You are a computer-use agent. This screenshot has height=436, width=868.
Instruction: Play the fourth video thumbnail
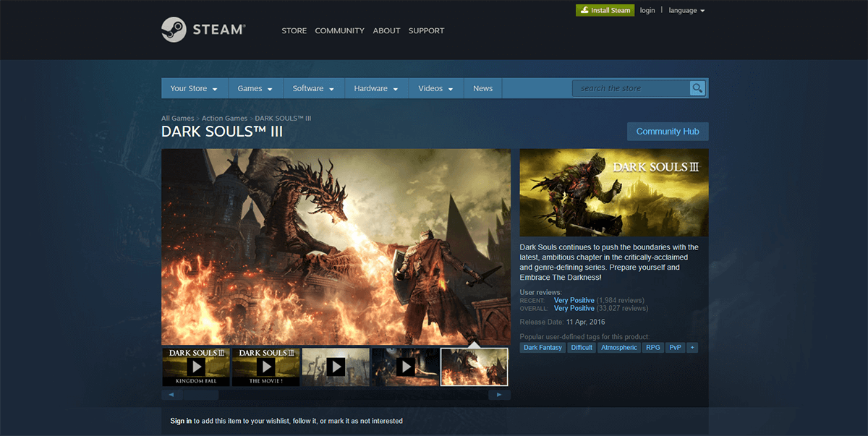click(x=405, y=367)
